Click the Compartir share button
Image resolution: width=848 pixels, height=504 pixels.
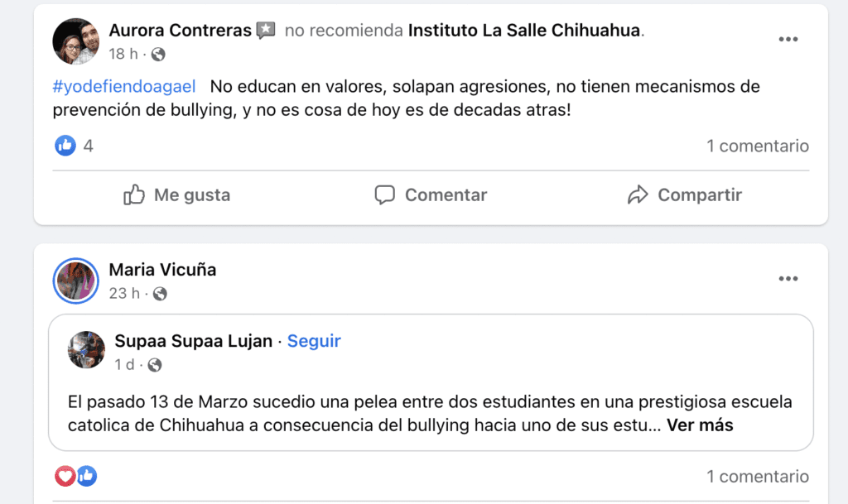pos(684,195)
